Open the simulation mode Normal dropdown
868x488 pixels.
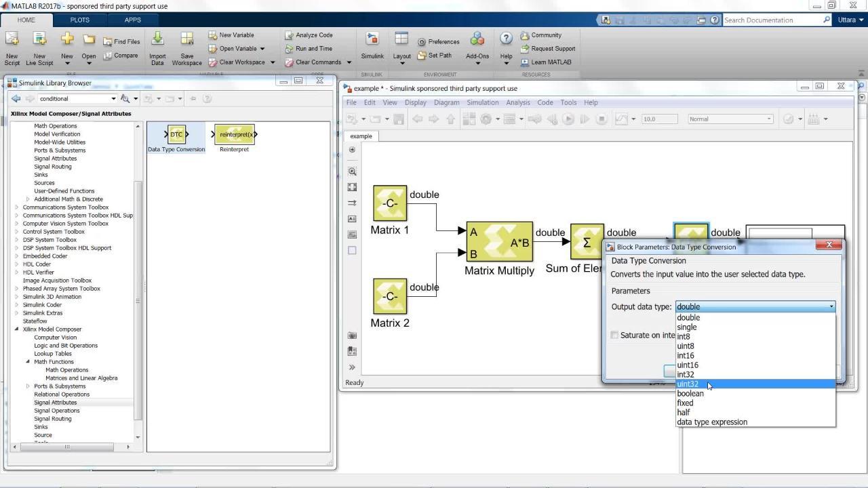(x=730, y=119)
